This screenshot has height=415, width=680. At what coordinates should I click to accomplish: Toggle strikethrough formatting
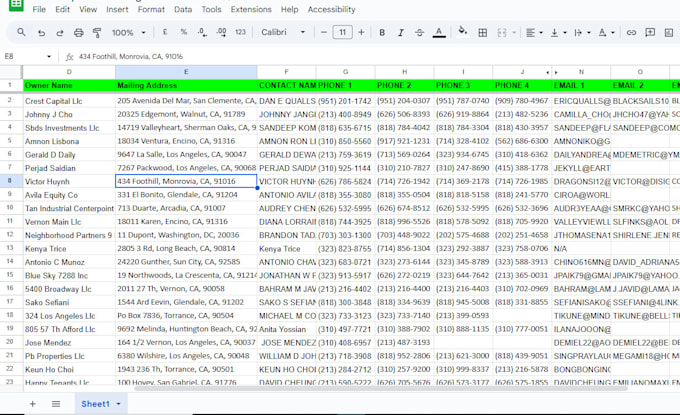[x=419, y=33]
